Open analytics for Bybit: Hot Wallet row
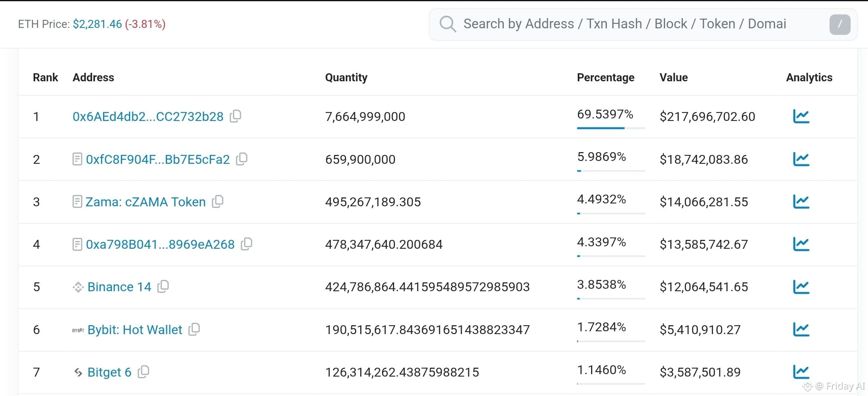The height and width of the screenshot is (396, 868). coord(801,329)
